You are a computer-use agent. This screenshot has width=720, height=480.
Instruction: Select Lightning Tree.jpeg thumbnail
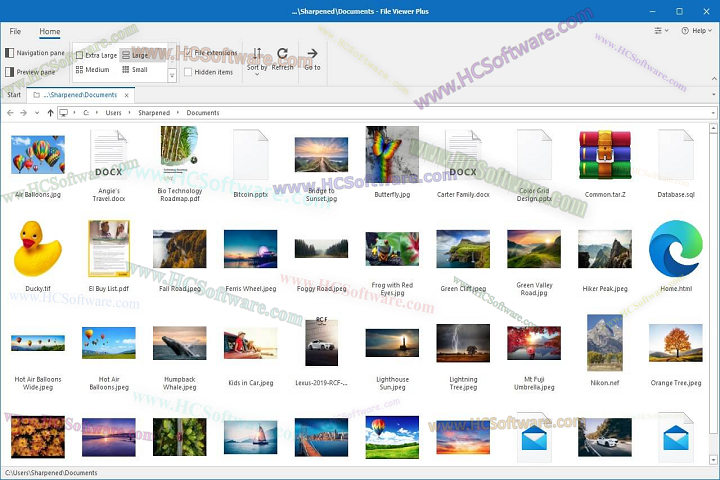pos(463,343)
